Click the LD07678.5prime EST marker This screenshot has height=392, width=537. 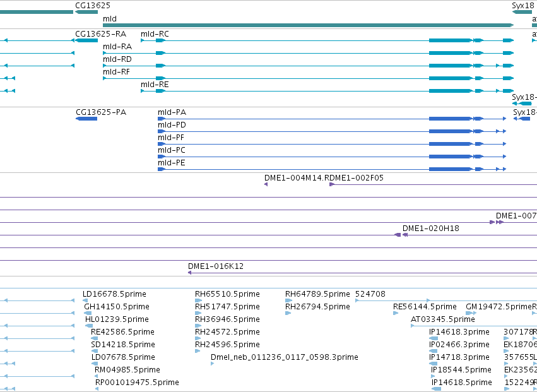point(95,364)
